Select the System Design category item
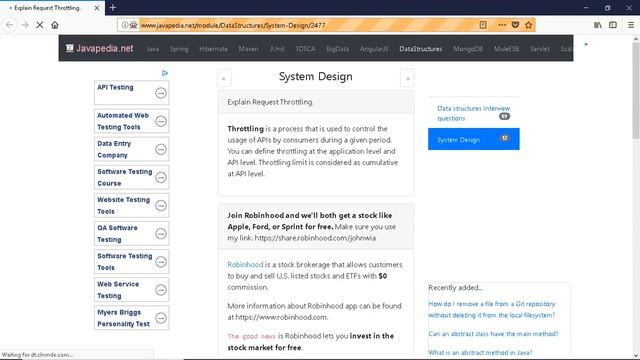The image size is (640, 360). 473,139
